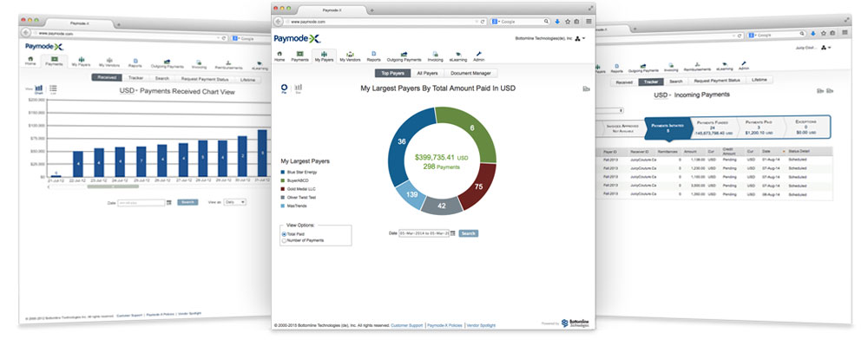Open the Daily view-as dropdown

[235, 202]
